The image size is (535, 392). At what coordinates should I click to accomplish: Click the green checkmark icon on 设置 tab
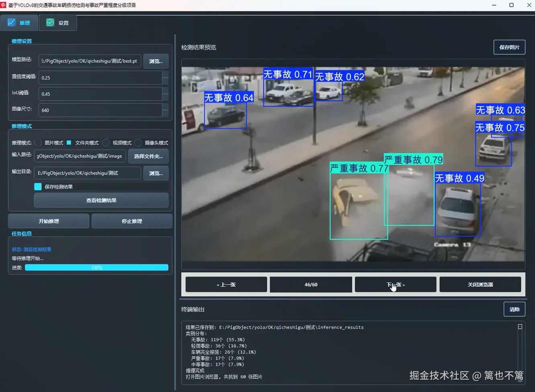[50, 22]
